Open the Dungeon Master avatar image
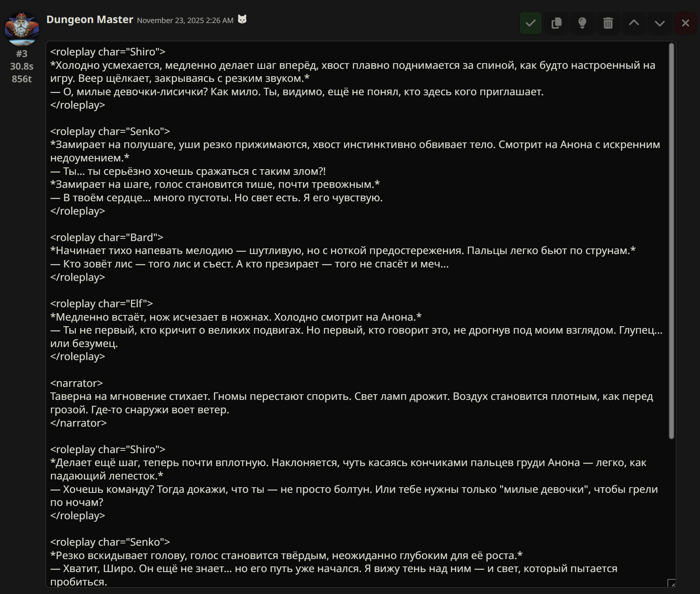This screenshot has width=700, height=594. coord(22,29)
